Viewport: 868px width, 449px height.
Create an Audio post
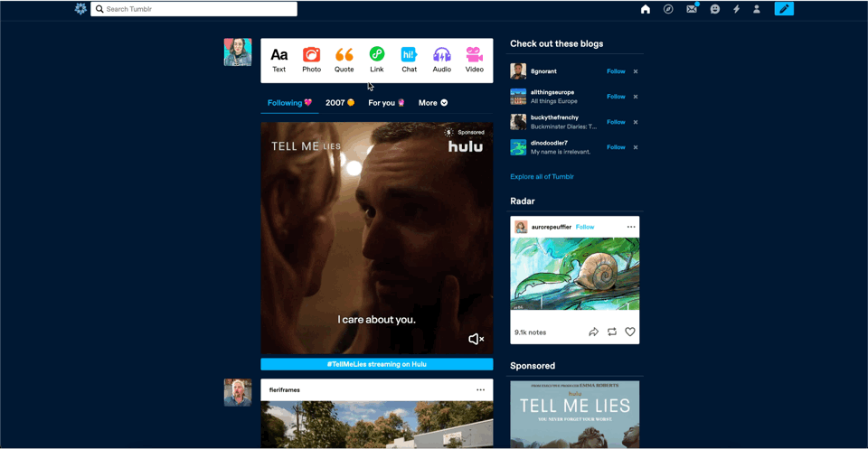(x=442, y=61)
